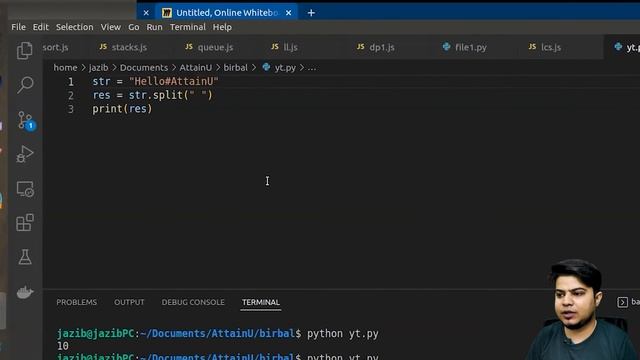The height and width of the screenshot is (360, 640).
Task: Switch to file1.py editor tab
Action: pos(464,47)
